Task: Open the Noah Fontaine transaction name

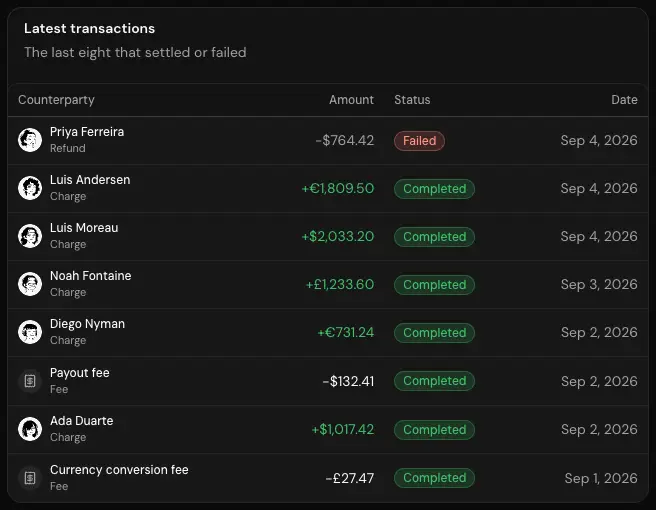Action: [x=90, y=276]
